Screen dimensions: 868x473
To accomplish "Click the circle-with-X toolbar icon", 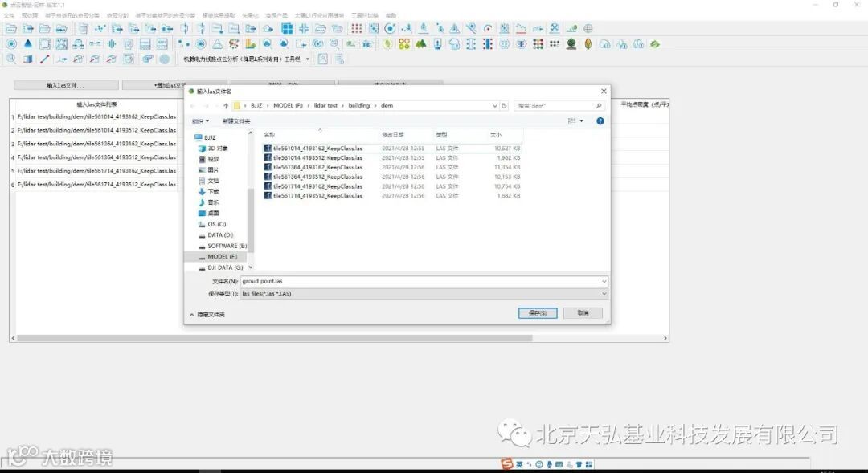I will point(554,28).
